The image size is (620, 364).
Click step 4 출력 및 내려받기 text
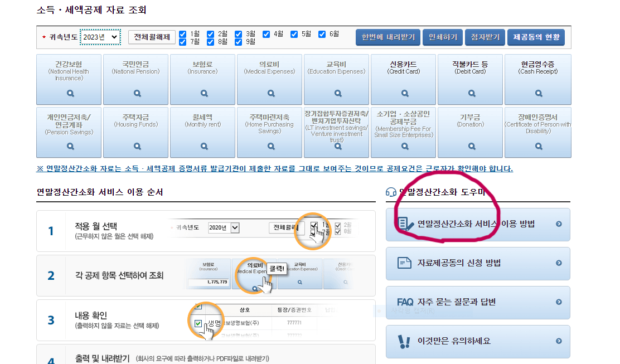[x=103, y=358]
